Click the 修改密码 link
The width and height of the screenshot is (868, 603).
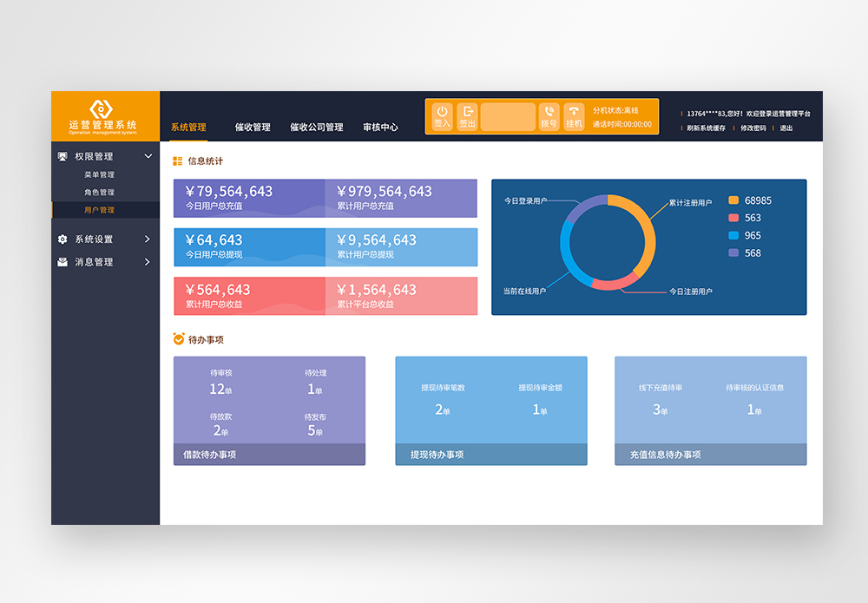point(753,128)
